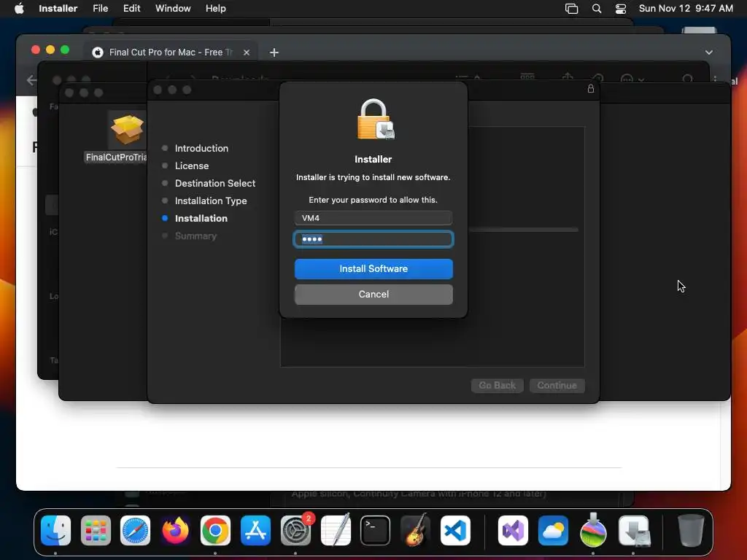Screen dimensions: 747x560
Task: Open Launchpad from the Dock
Action: (96, 531)
